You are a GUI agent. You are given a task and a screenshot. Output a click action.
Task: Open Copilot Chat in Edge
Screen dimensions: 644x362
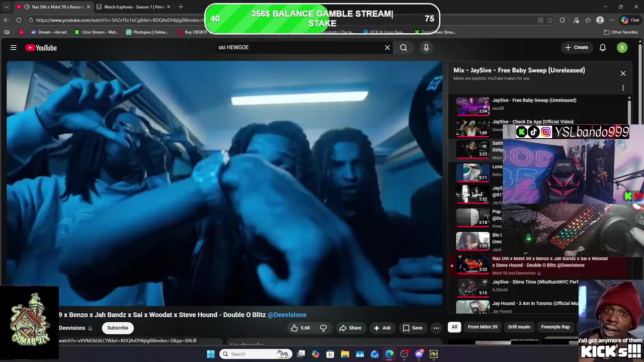630,20
